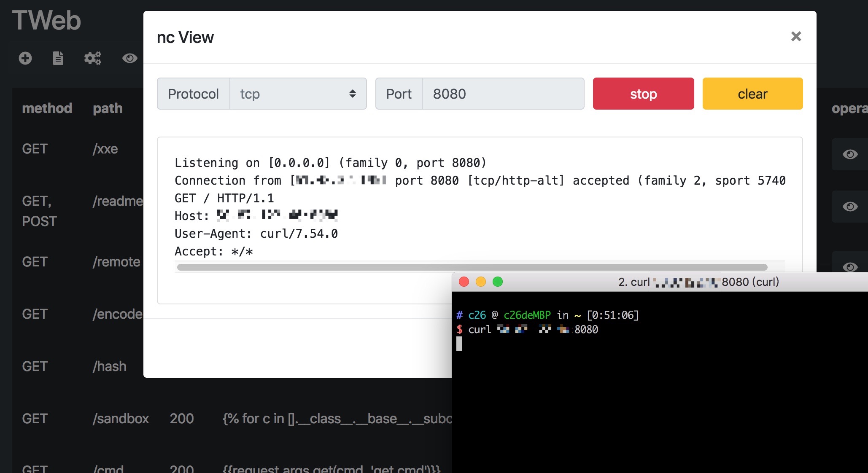Click the settings gears icon
The image size is (868, 473).
[x=92, y=58]
